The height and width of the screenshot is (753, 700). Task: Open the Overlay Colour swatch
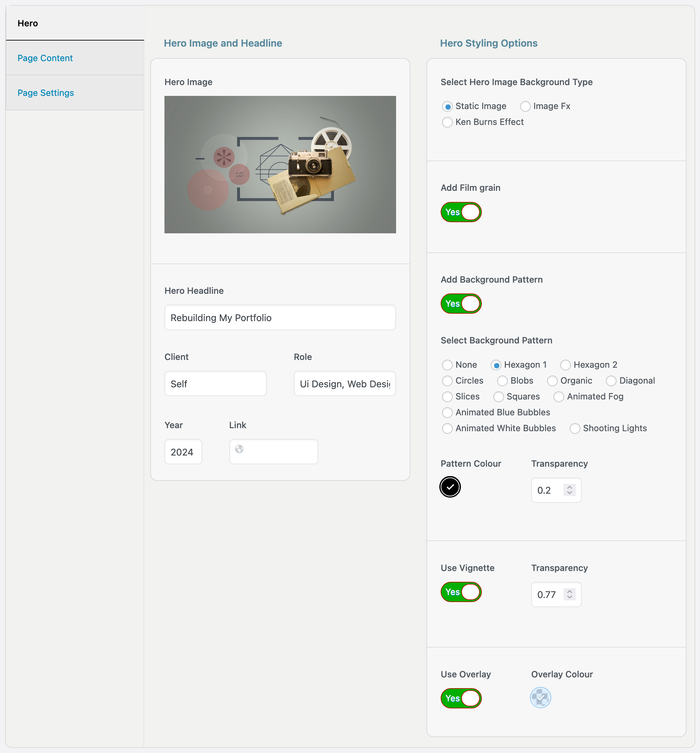[541, 697]
